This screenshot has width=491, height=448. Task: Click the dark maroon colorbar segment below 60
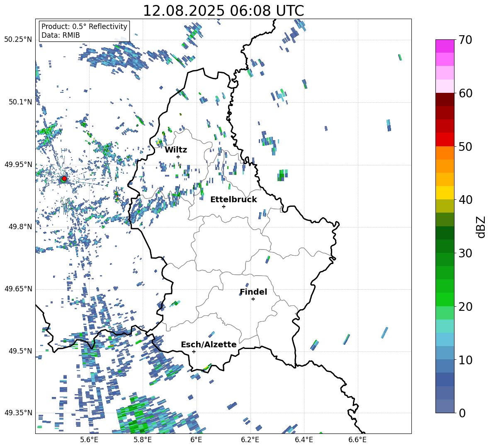(x=445, y=99)
